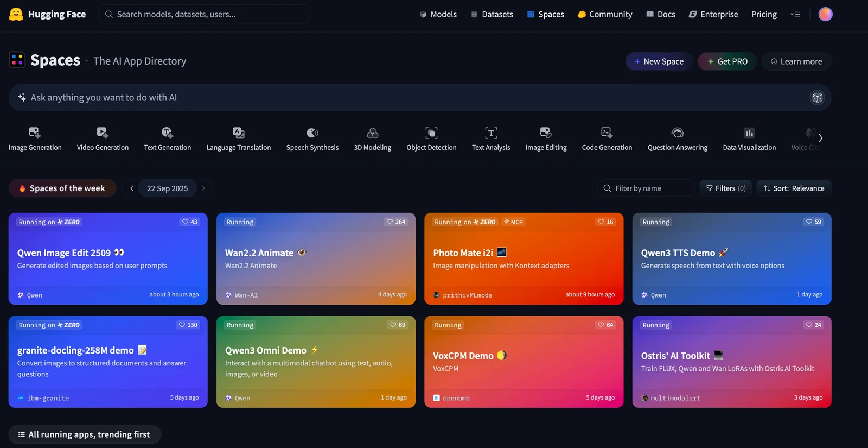This screenshot has width=868, height=448.
Task: Open the Datasets nav item
Action: pyautogui.click(x=492, y=15)
